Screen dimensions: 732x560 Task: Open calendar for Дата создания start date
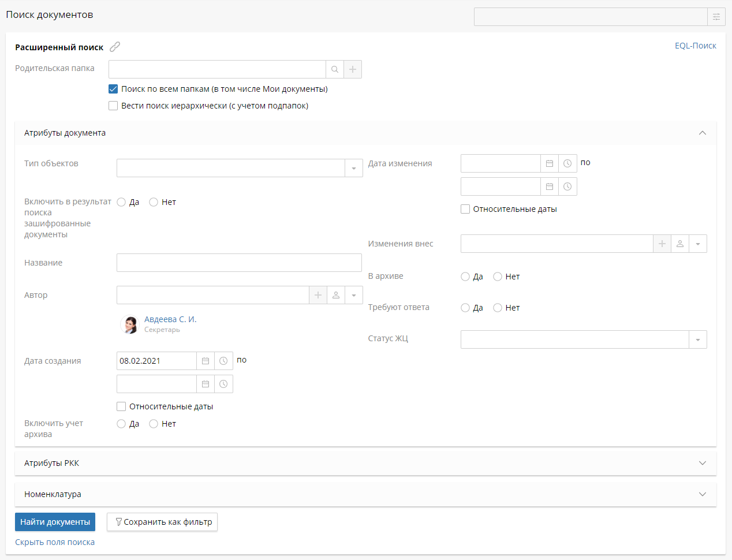coord(206,361)
